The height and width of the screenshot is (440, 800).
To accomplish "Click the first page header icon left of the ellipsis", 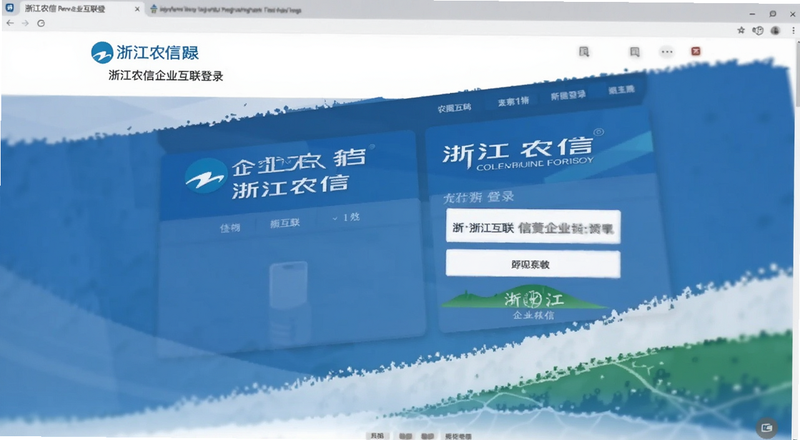I will (x=584, y=52).
